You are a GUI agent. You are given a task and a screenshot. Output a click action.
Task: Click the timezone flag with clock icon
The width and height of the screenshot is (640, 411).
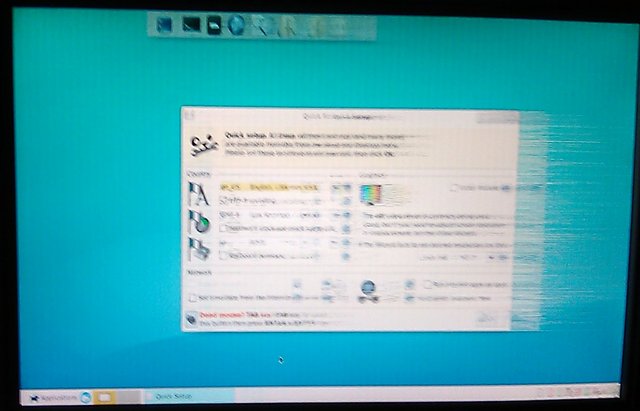point(199,222)
